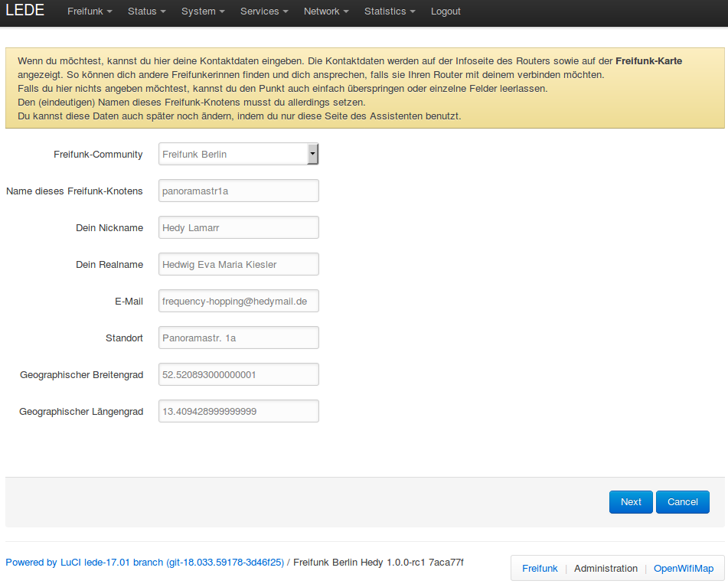Screen dimensions: 728x584
Task: Focus the Standort input field
Action: coord(238,338)
